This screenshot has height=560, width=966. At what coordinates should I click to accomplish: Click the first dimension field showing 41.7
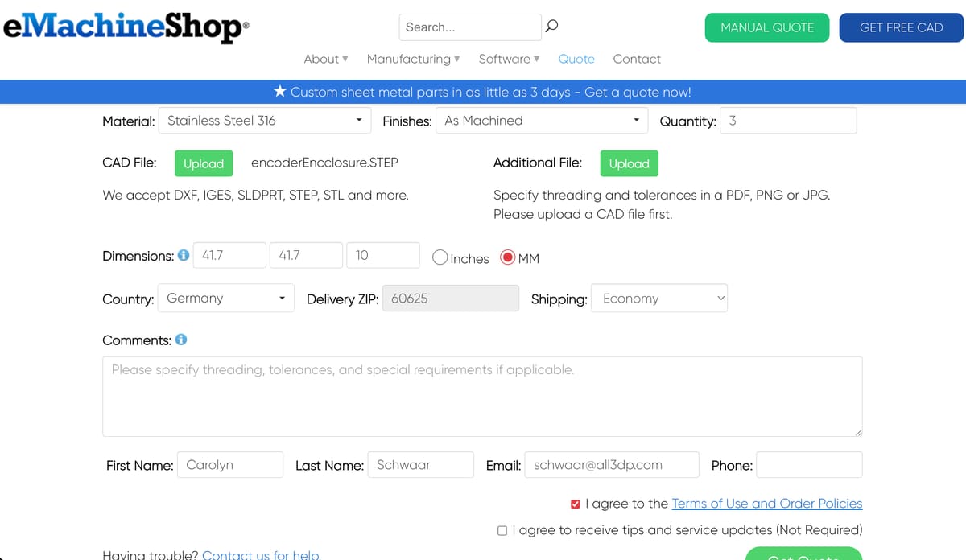(229, 255)
